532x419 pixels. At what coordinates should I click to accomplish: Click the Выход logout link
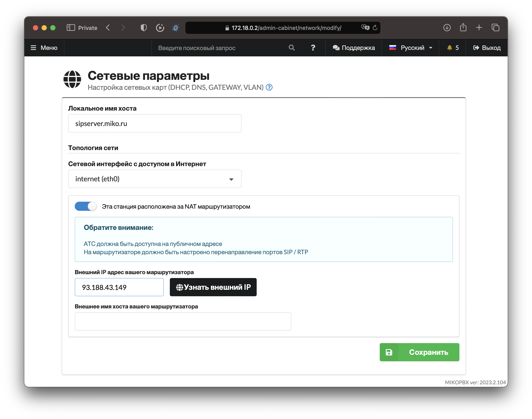(x=487, y=47)
